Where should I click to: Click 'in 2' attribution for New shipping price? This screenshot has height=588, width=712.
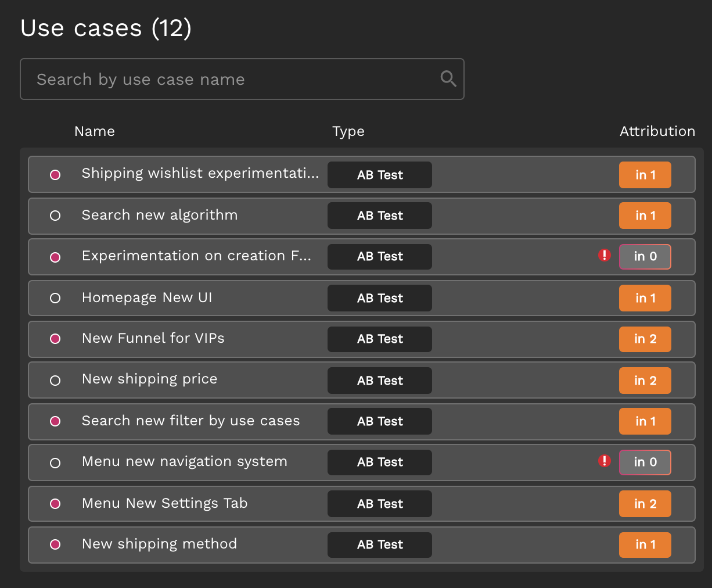pos(645,381)
